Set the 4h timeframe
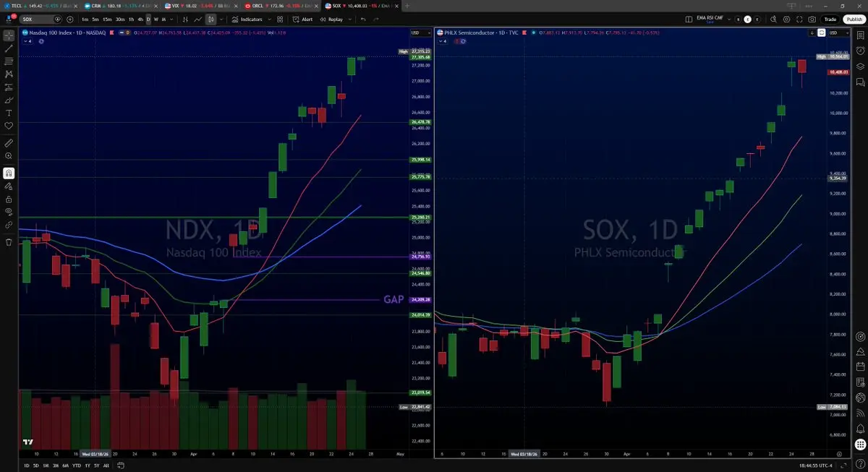The width and height of the screenshot is (868, 472). click(140, 19)
